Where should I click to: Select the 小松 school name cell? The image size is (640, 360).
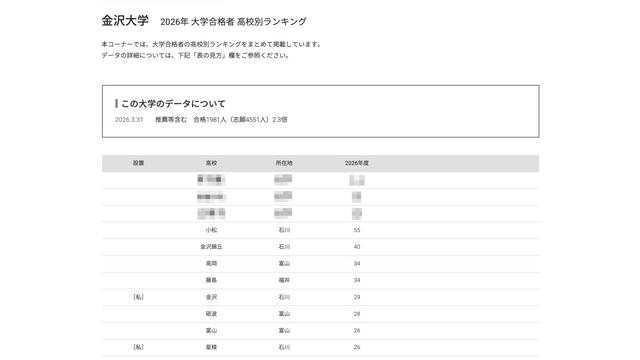coord(211,230)
